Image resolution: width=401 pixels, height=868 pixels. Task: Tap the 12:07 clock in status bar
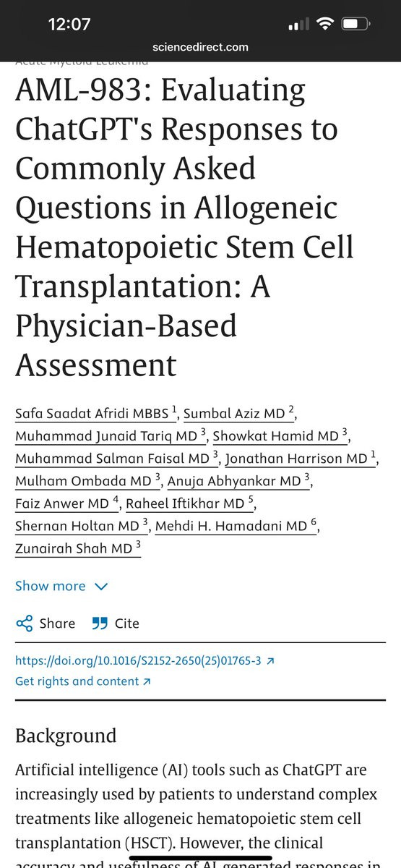pyautogui.click(x=69, y=24)
